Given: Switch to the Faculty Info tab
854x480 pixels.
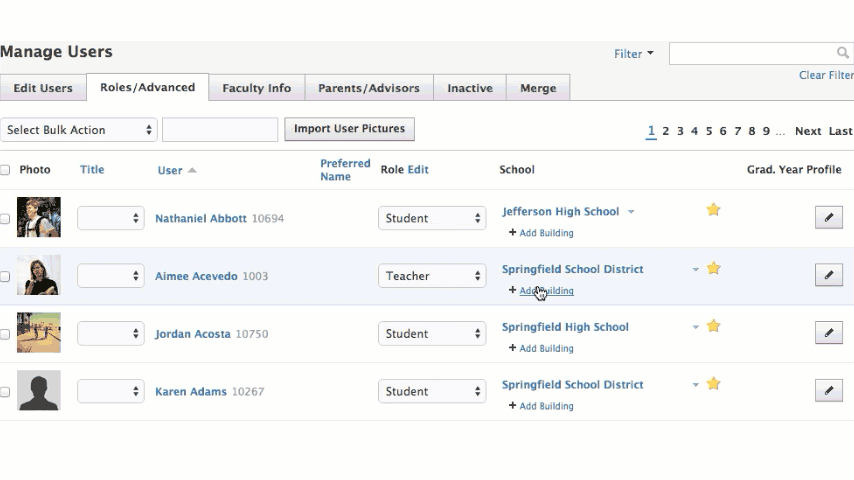Looking at the screenshot, I should click(256, 88).
